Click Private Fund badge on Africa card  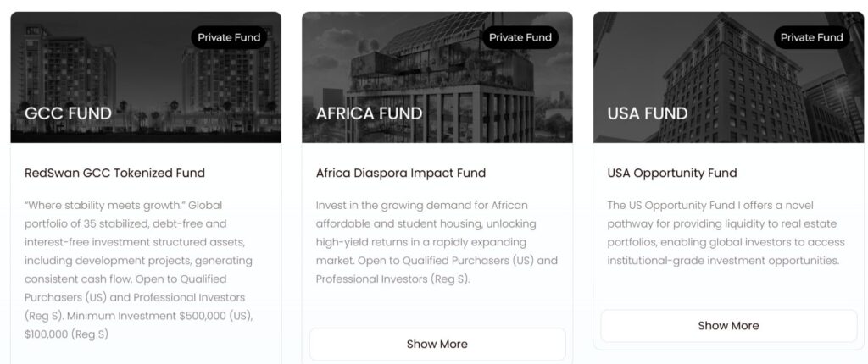[x=520, y=37]
